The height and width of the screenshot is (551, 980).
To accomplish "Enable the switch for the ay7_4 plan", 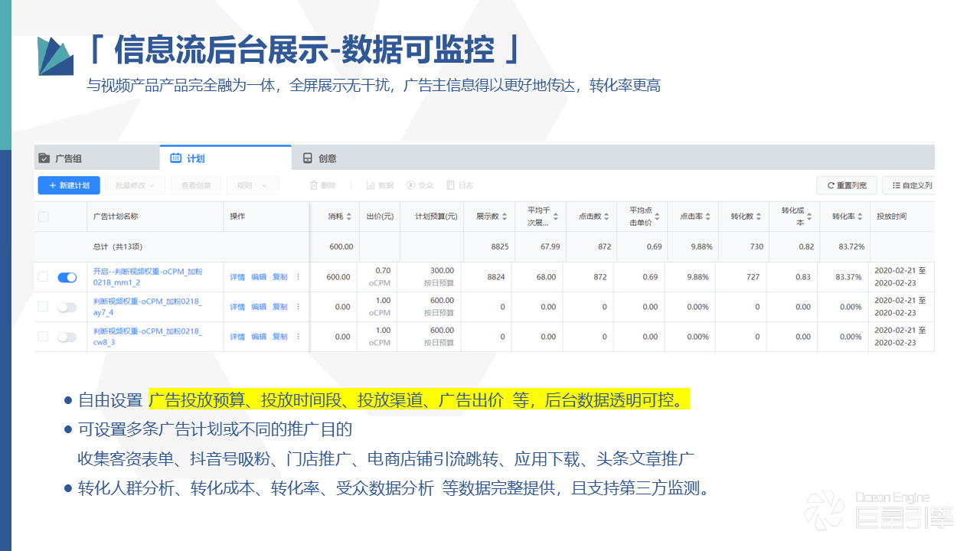I will click(67, 307).
